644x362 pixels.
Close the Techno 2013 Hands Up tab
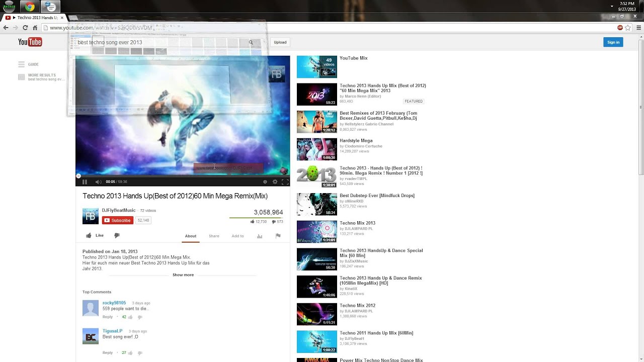tap(62, 18)
